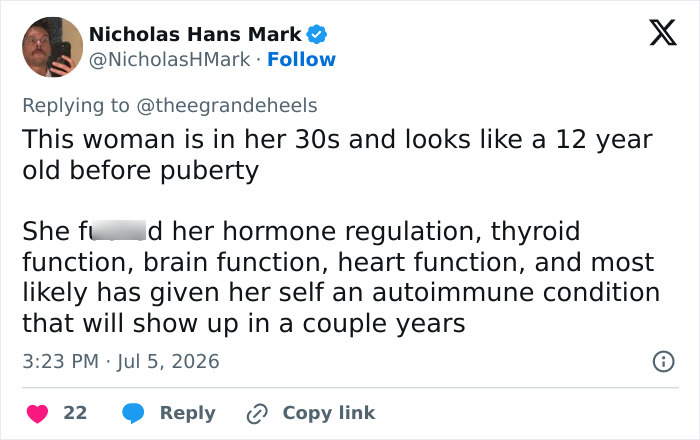Like the tweet with the pink heart
The height and width of the screenshot is (440, 700).
pyautogui.click(x=37, y=413)
